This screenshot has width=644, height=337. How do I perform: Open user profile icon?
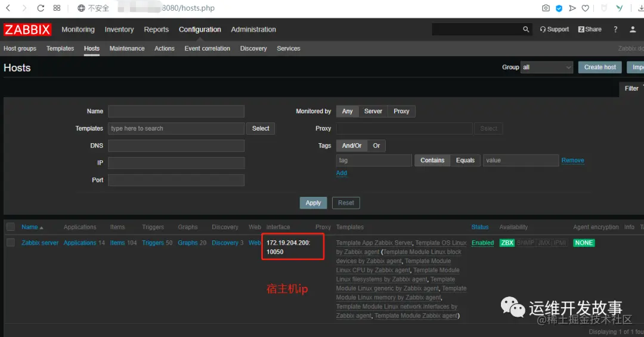[633, 29]
